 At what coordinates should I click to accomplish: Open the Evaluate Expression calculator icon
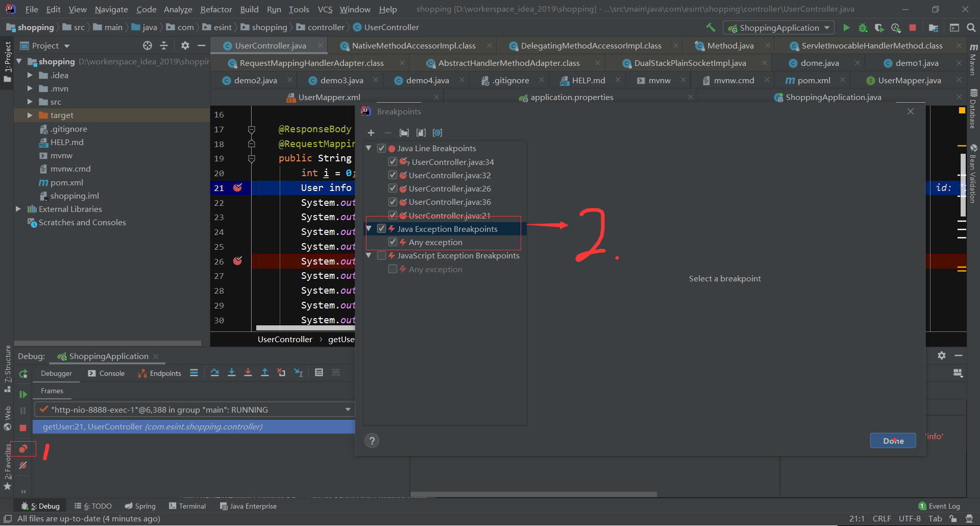[319, 373]
